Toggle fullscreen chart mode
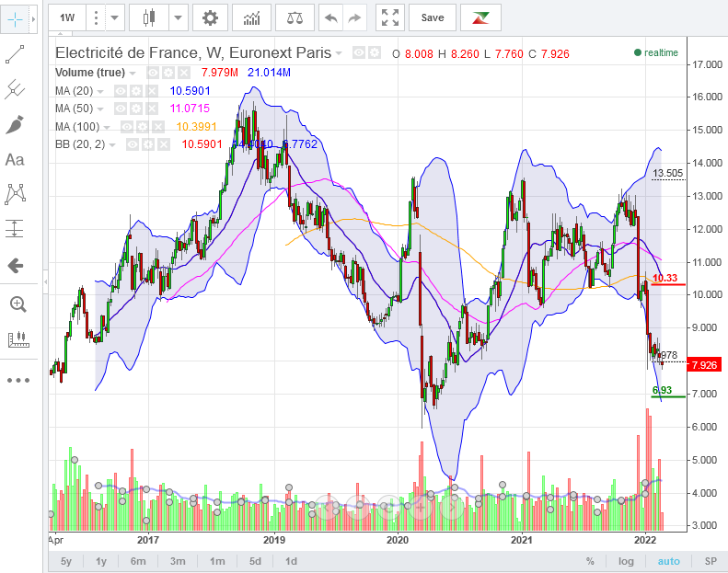The image size is (728, 573). (x=390, y=17)
